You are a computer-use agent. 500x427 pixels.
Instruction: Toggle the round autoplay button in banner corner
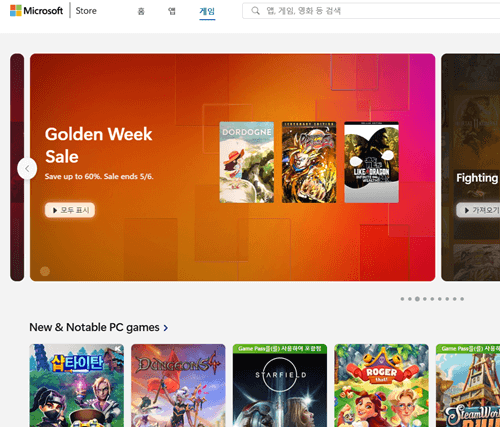pyautogui.click(x=45, y=271)
